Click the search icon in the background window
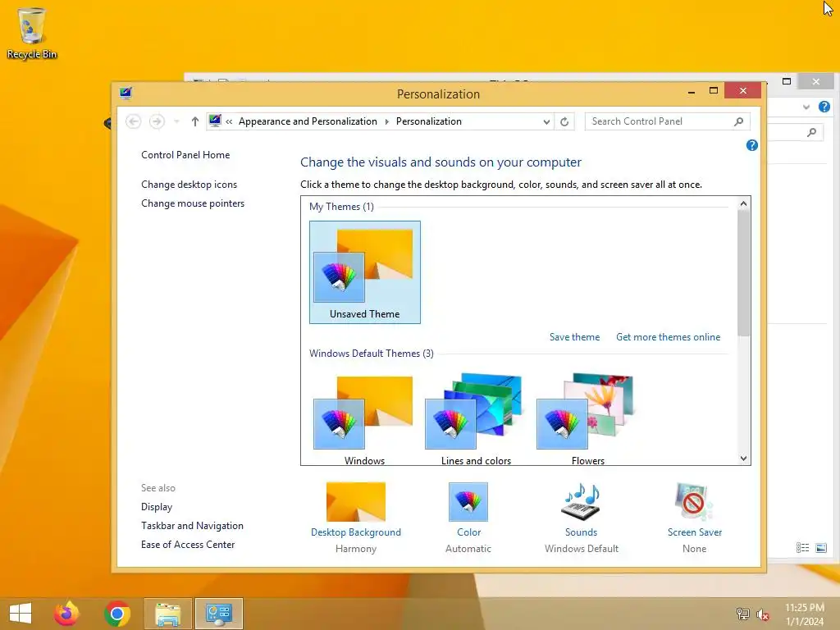 tap(812, 132)
